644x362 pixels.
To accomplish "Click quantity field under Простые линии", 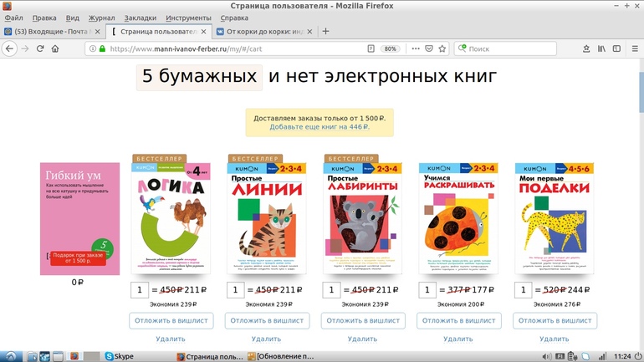I will pos(235,290).
